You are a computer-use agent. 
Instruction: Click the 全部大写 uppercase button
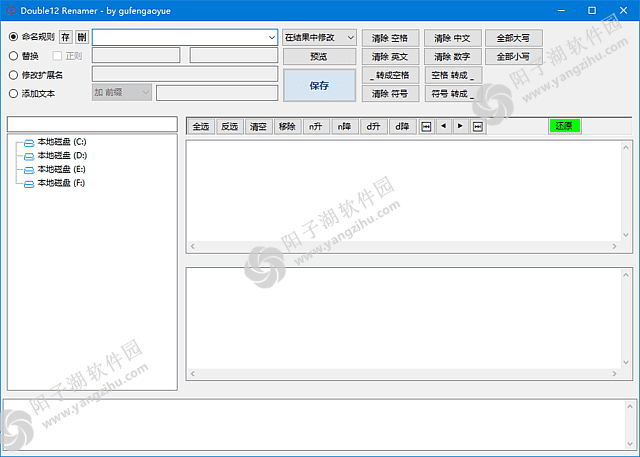(513, 38)
